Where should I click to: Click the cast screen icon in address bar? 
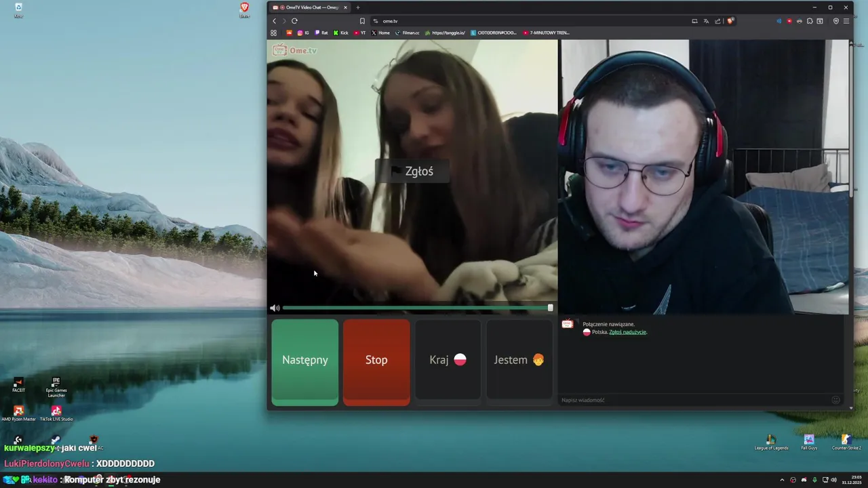694,21
